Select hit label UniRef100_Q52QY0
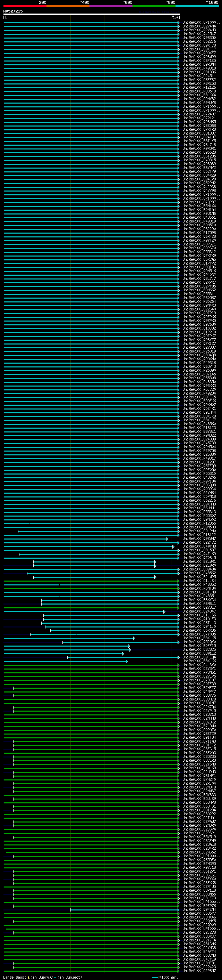This screenshot has height=980, width=222. [199, 642]
